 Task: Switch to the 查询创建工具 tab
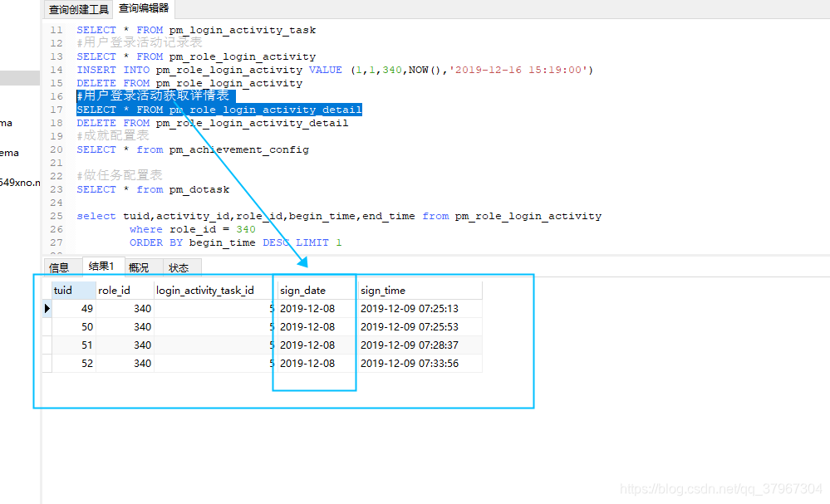[x=78, y=9]
